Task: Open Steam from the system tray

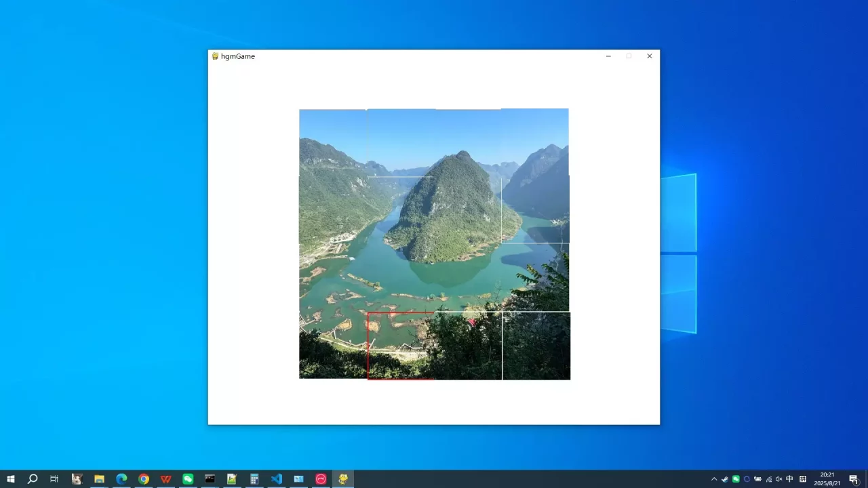Action: coord(725,479)
